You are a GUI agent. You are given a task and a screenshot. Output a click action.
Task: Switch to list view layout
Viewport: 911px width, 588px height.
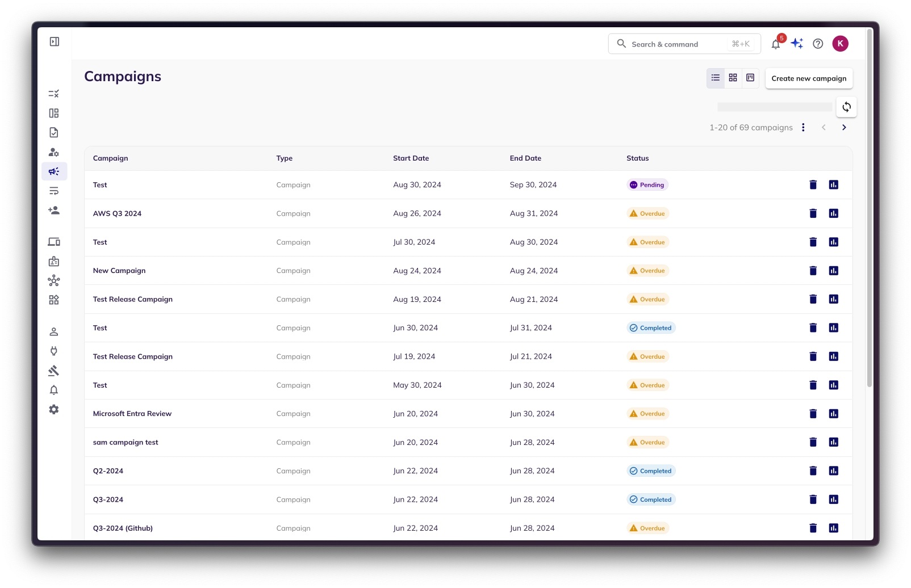tap(716, 78)
